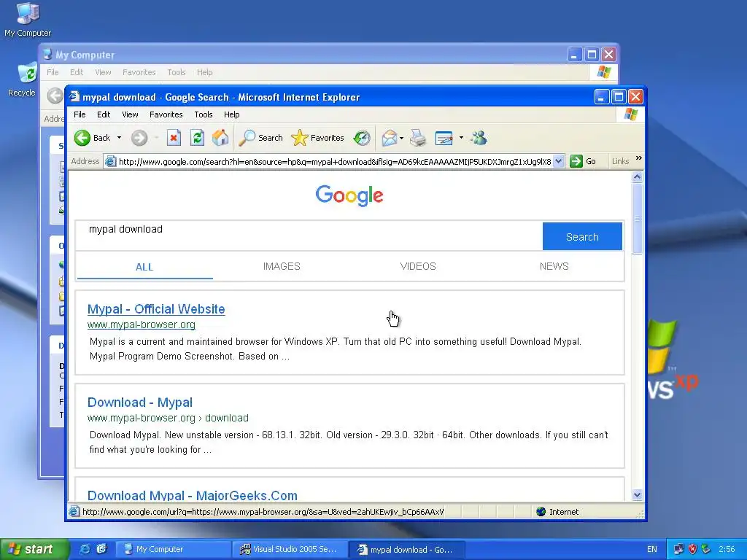Open the Mail button dropdown arrow
Image resolution: width=747 pixels, height=560 pixels.
pyautogui.click(x=402, y=138)
